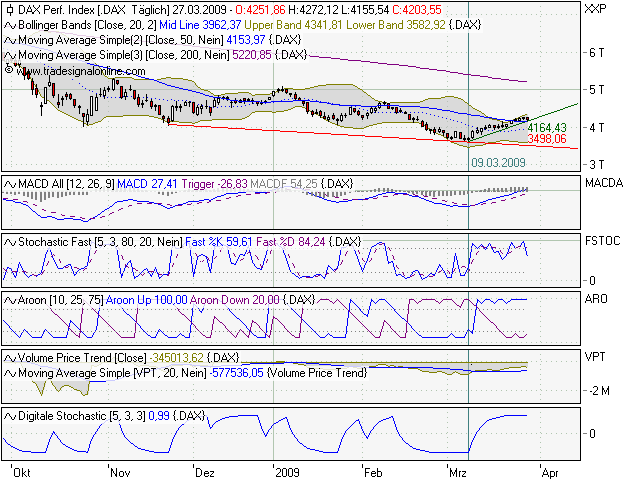Click the Mrz label on time axis

[x=458, y=473]
